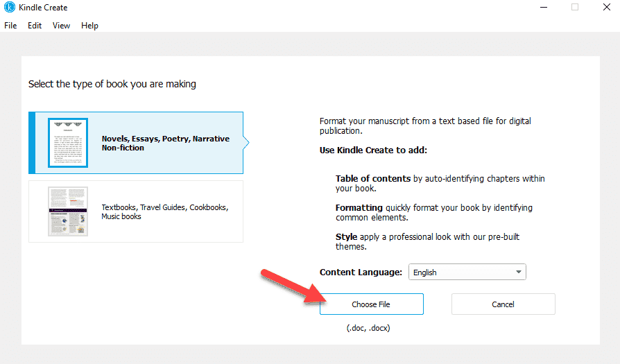Open the Content Language dropdown

point(467,272)
